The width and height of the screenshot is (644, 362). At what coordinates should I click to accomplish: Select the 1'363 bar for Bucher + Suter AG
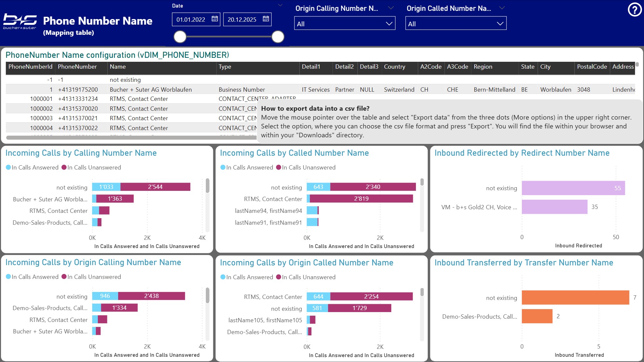coord(115,199)
